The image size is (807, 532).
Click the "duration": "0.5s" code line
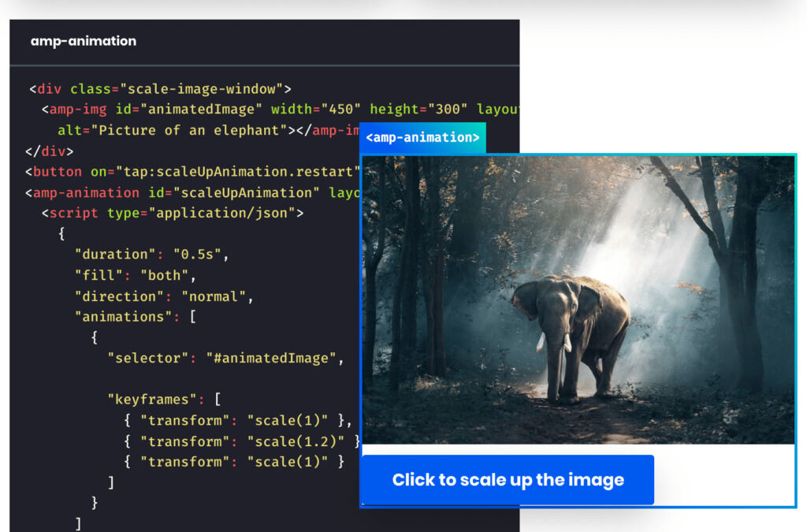coord(151,255)
